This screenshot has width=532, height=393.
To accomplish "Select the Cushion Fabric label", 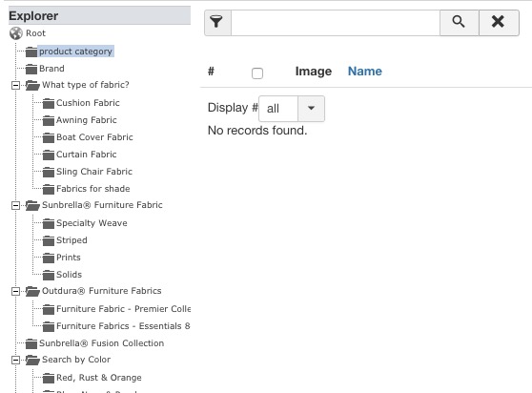I will (88, 103).
